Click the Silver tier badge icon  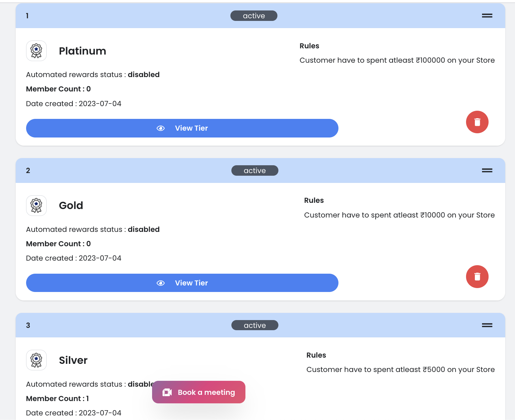point(36,360)
